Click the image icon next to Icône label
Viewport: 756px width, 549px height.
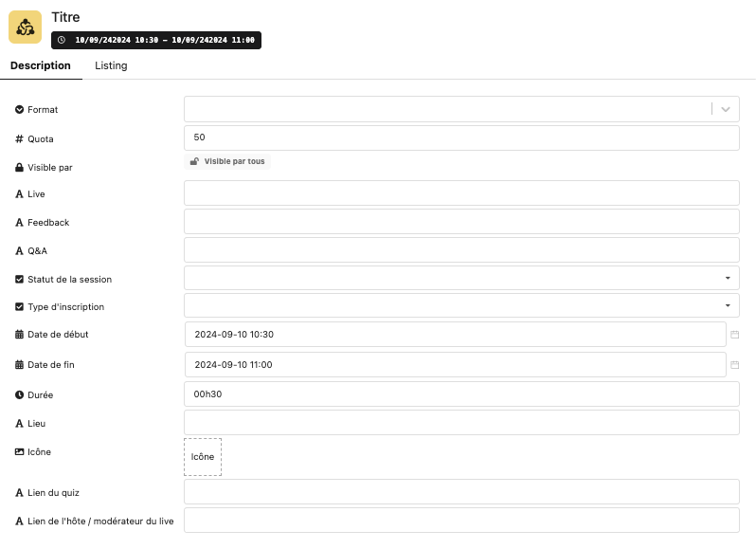coord(19,452)
